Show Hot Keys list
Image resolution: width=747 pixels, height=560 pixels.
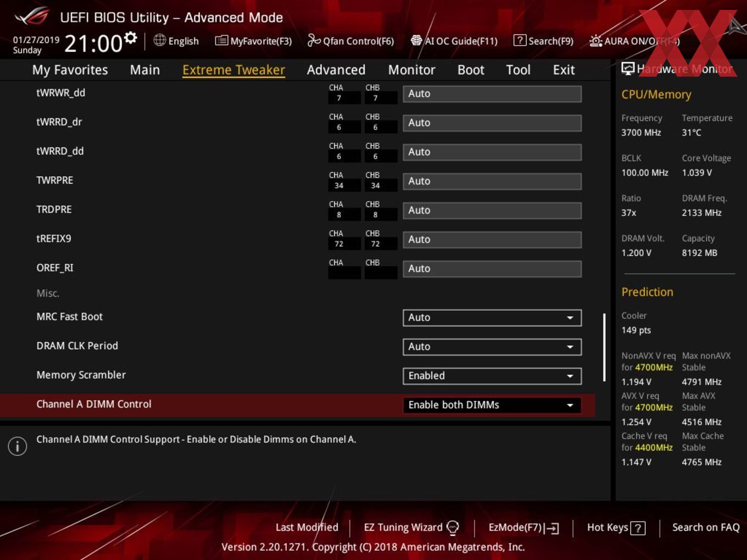tap(616, 528)
